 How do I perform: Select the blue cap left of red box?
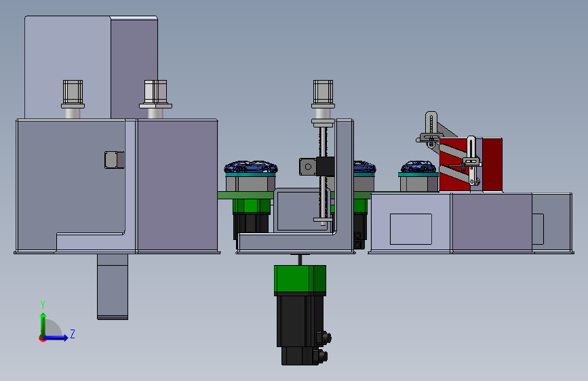click(x=418, y=167)
